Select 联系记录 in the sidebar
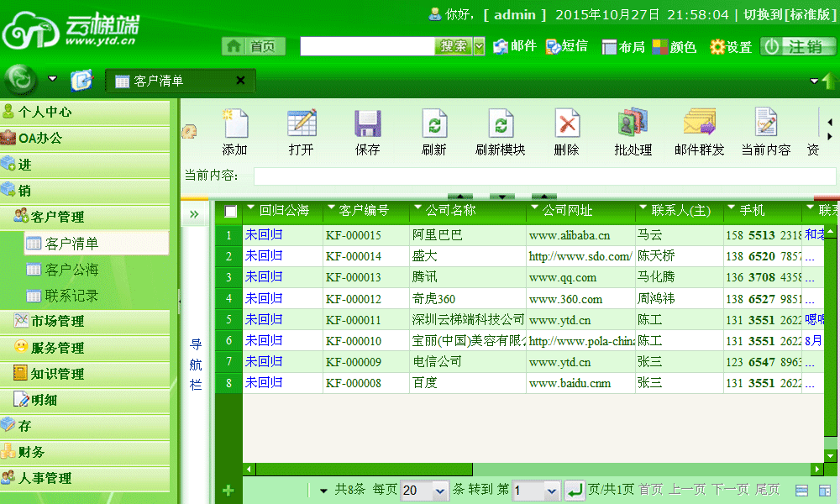The width and height of the screenshot is (840, 504). 71,296
